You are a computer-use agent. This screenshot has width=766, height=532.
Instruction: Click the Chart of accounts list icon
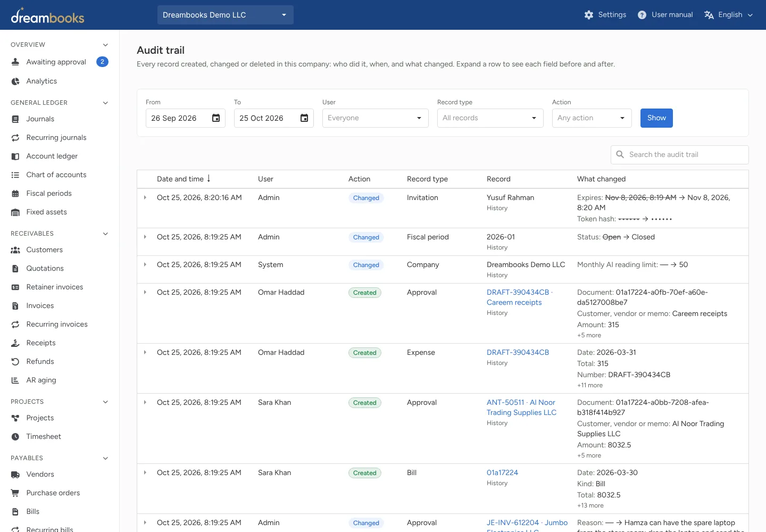click(x=15, y=175)
